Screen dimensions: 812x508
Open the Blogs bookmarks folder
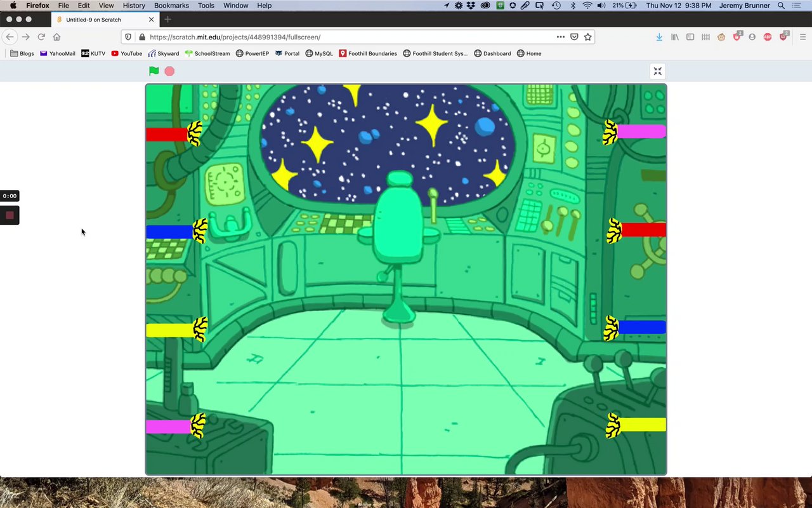point(22,53)
